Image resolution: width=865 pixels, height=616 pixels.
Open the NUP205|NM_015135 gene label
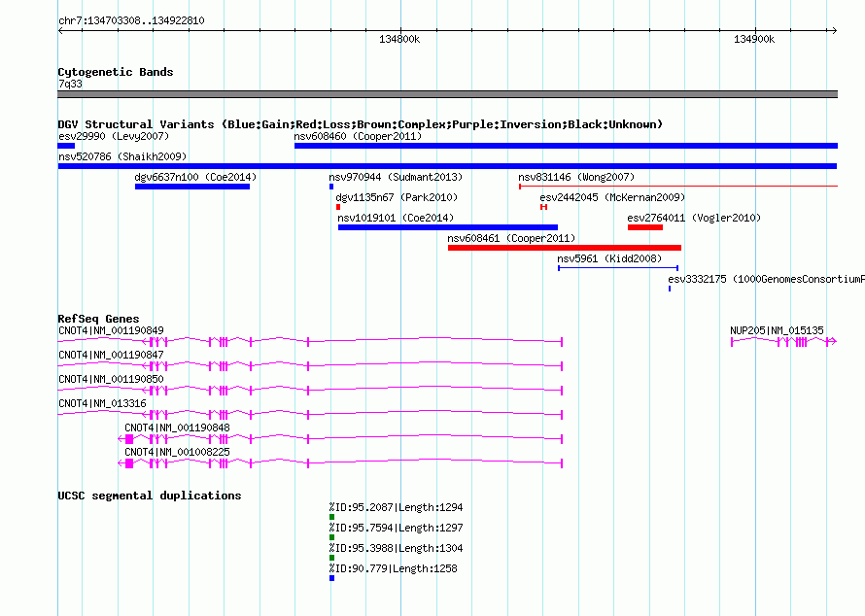tap(777, 331)
